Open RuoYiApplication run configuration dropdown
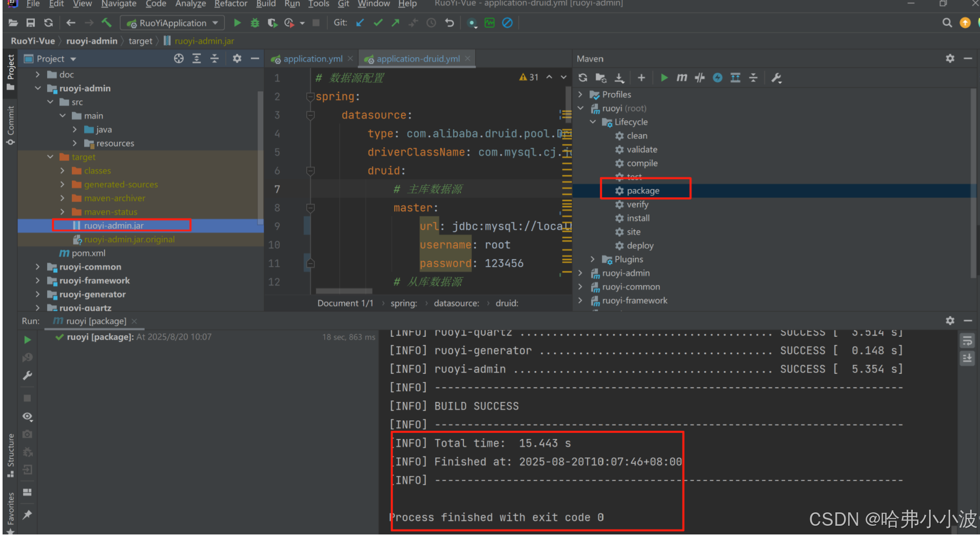Image resolution: width=980 pixels, height=536 pixels. pos(172,23)
